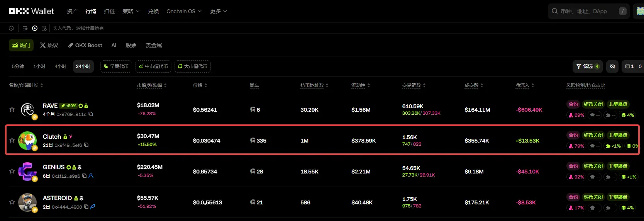
Task: Favorite the GENIUS token with its star
Action: click(12, 171)
